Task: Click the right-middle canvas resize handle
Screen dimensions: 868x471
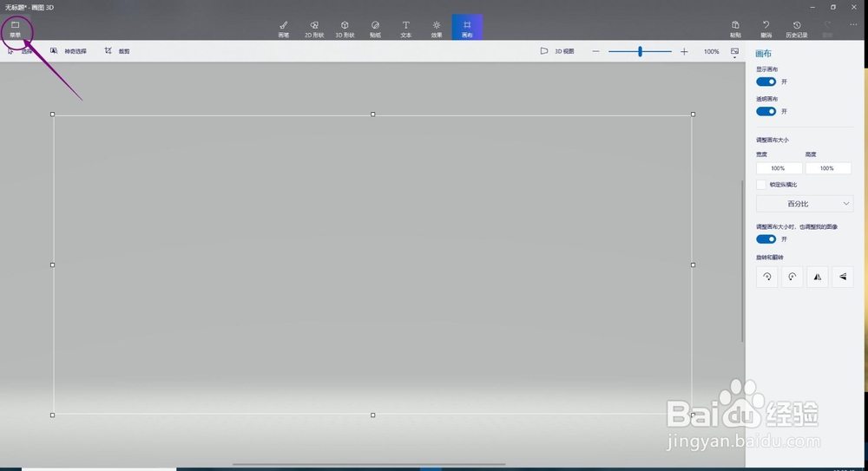Action: 693,265
